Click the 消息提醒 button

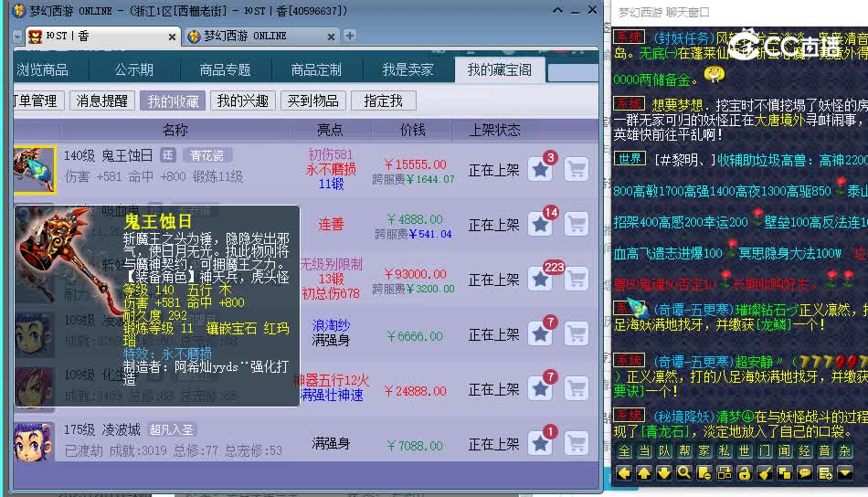[x=102, y=100]
